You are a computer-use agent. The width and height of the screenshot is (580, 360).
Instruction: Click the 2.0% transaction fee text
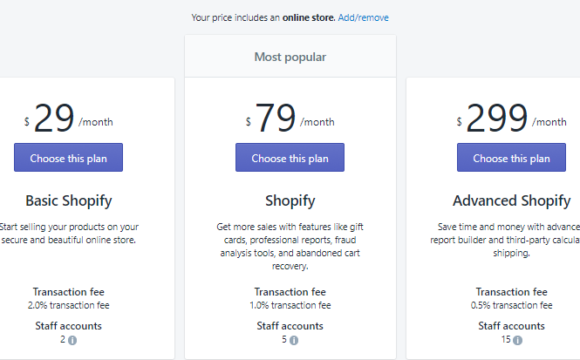click(x=68, y=305)
